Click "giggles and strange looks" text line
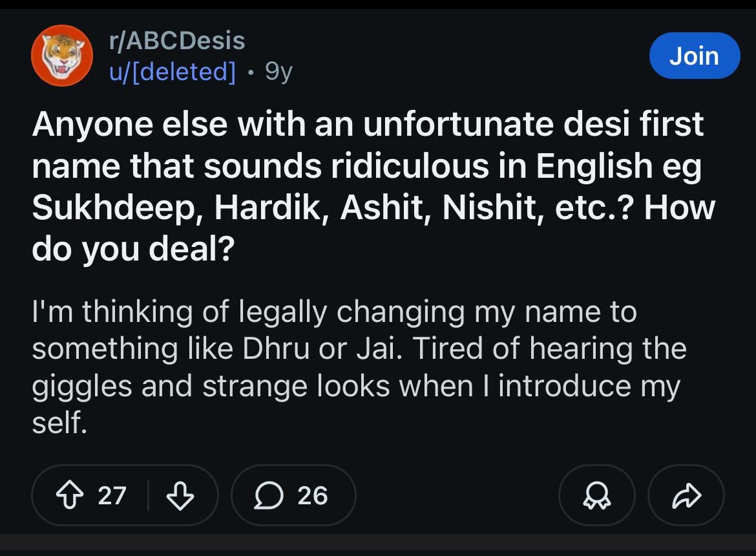This screenshot has width=756, height=556. pyautogui.click(x=211, y=387)
